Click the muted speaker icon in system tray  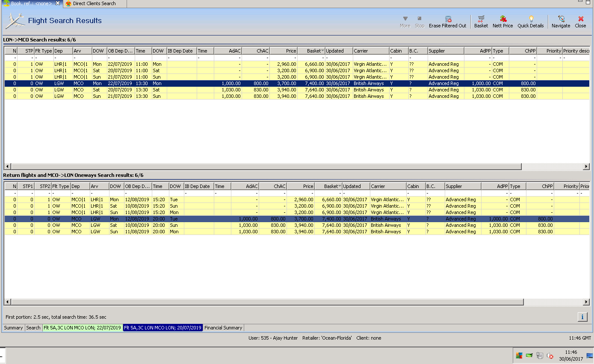click(x=550, y=355)
